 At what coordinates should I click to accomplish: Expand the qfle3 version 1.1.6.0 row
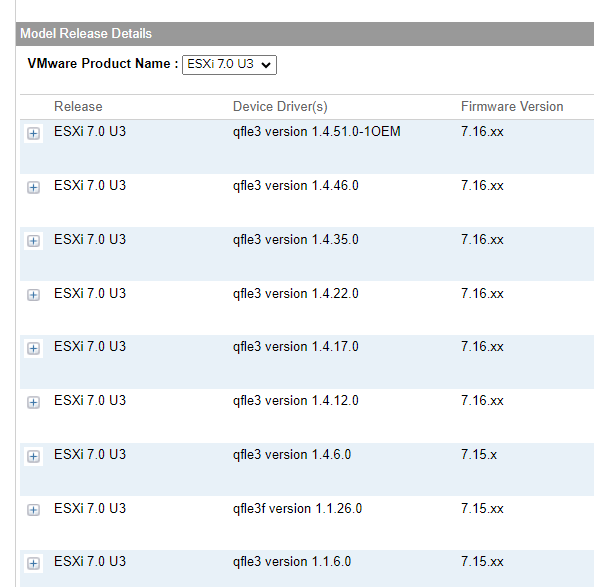click(33, 564)
